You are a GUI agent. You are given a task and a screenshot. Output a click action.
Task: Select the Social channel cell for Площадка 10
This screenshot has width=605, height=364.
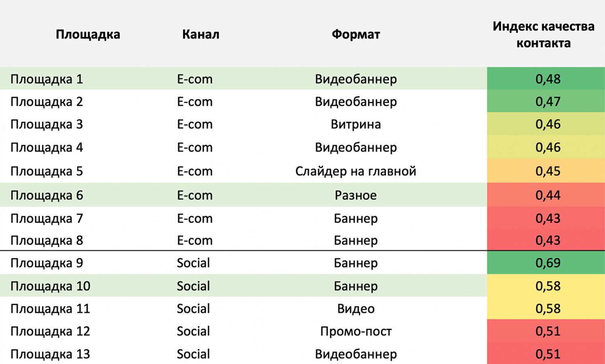(193, 286)
